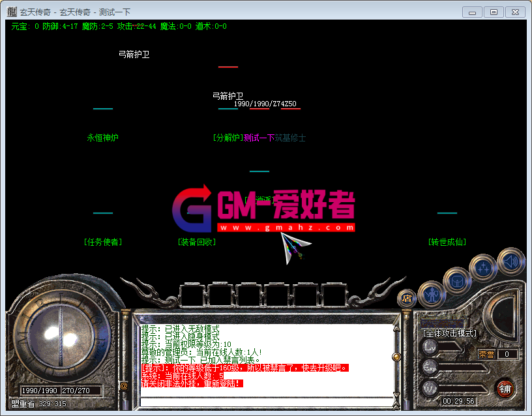
Task: Talk to the [装备回收] NPC
Action: [197, 242]
